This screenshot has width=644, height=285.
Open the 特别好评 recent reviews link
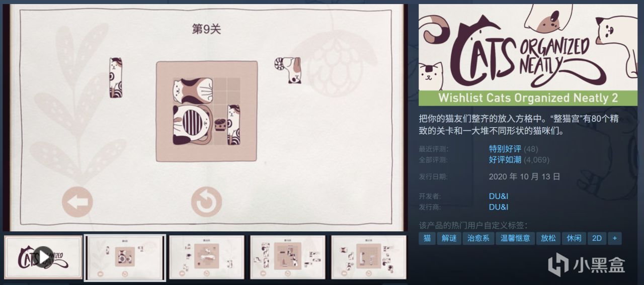pyautogui.click(x=505, y=149)
